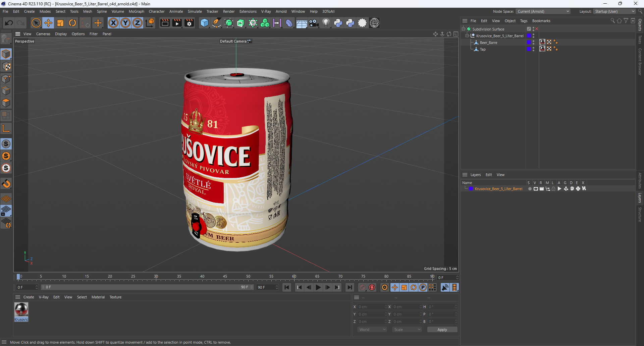Click the Floor grid object icon
This screenshot has width=644, height=346.
pyautogui.click(x=302, y=23)
